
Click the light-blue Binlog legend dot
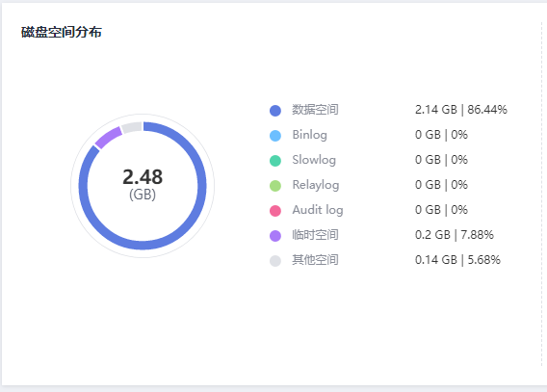(275, 136)
